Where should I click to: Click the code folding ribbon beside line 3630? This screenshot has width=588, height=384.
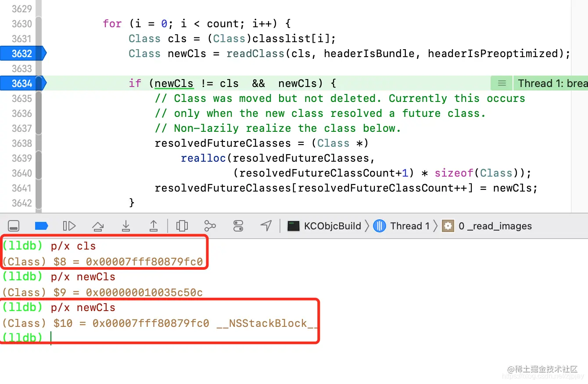click(39, 24)
